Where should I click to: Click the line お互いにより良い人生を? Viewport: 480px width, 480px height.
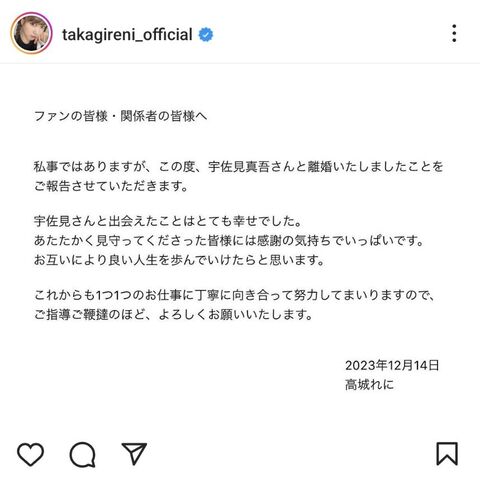click(x=179, y=260)
